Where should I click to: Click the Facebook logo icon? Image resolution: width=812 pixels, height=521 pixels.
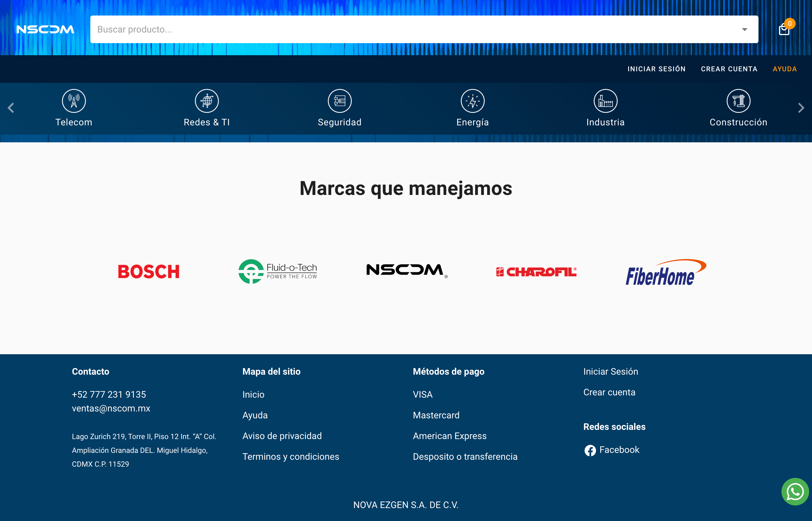coord(590,450)
